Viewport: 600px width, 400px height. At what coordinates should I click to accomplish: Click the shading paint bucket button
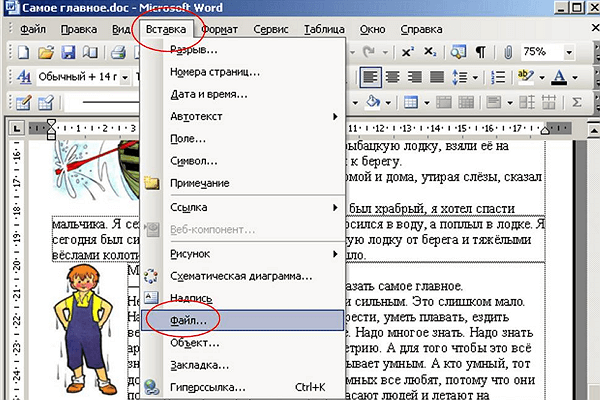tap(373, 102)
